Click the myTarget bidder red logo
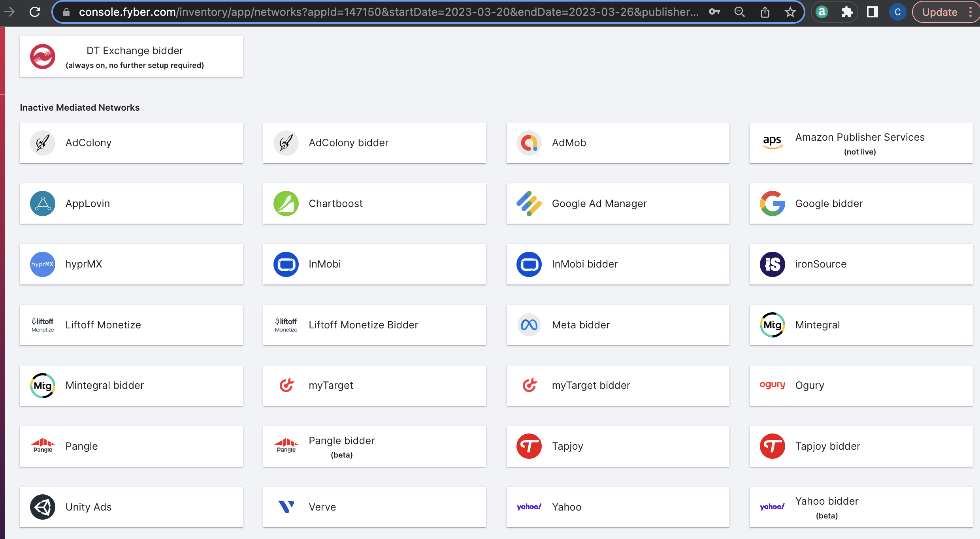Image resolution: width=980 pixels, height=539 pixels. coord(530,385)
